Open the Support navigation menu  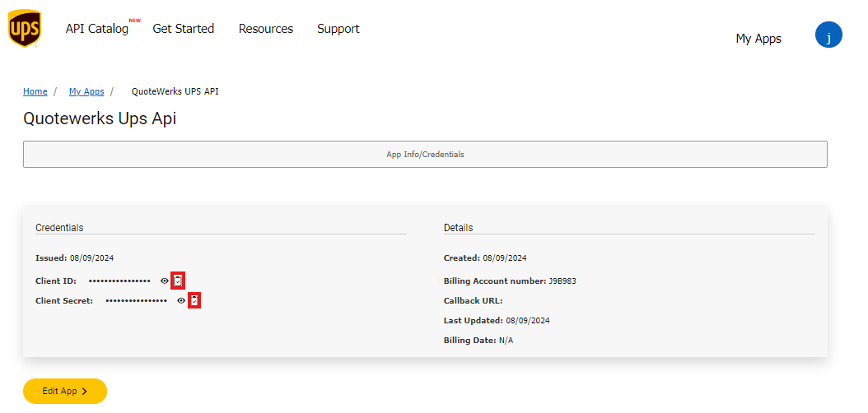click(338, 29)
